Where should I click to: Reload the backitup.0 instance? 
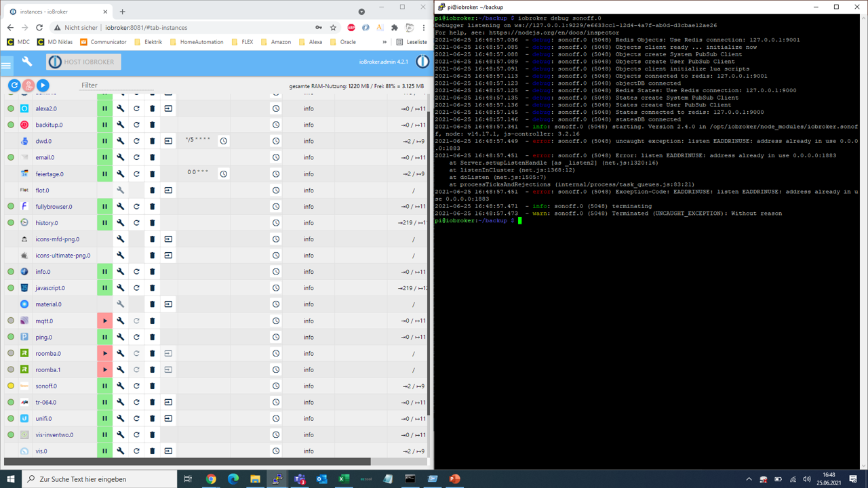(x=136, y=125)
